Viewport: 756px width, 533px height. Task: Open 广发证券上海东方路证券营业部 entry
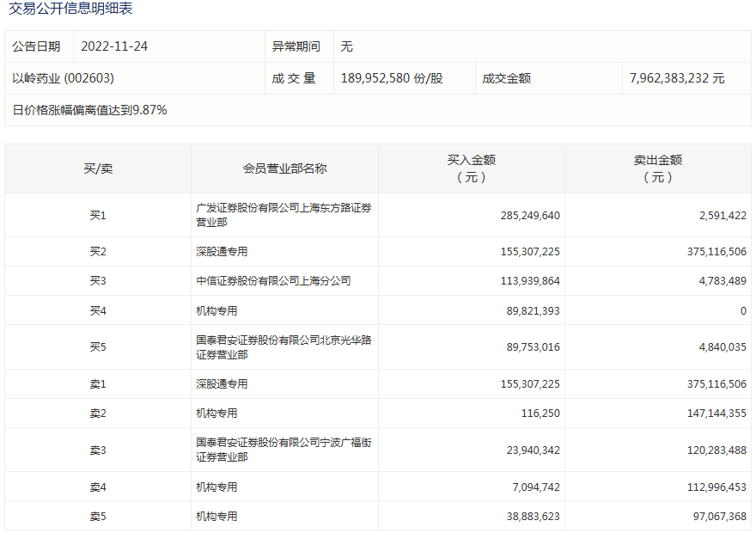point(283,215)
